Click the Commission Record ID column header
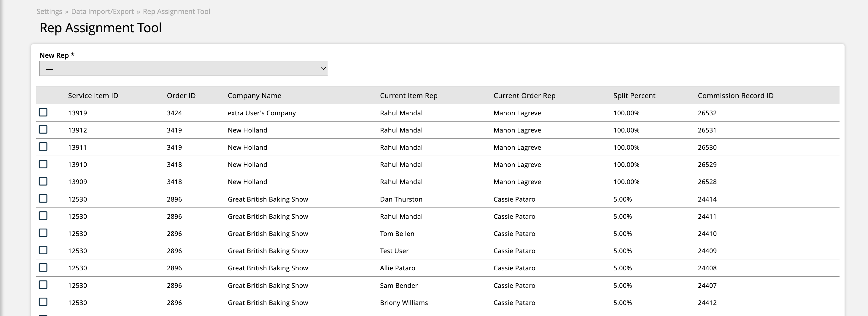 pos(736,96)
